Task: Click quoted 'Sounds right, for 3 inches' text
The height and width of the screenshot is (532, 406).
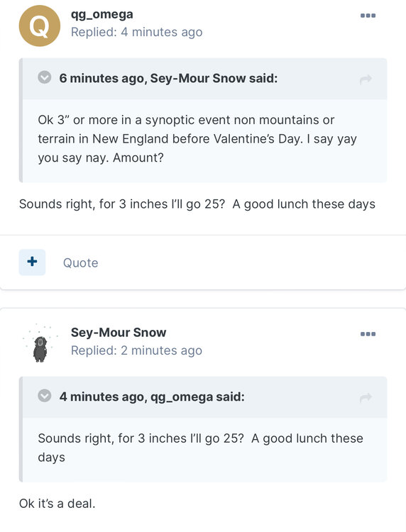Action: click(200, 448)
